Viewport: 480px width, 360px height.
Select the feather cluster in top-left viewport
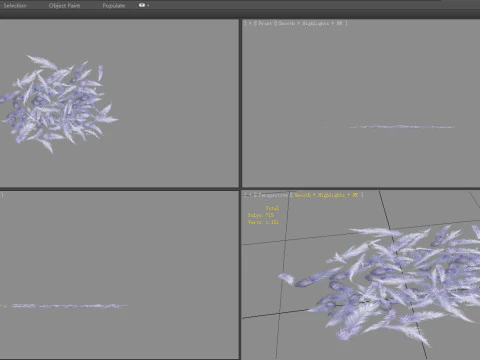(x=59, y=103)
